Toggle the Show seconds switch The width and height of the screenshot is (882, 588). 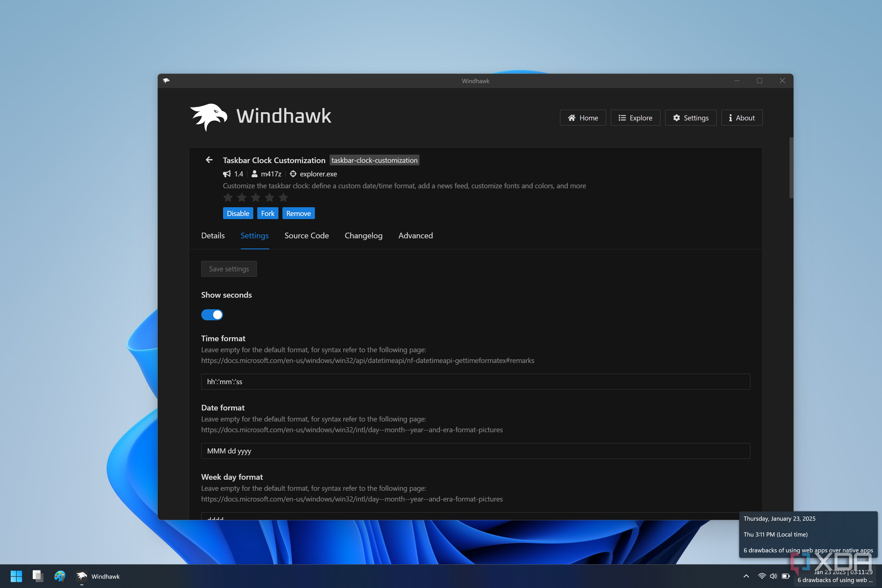[212, 315]
